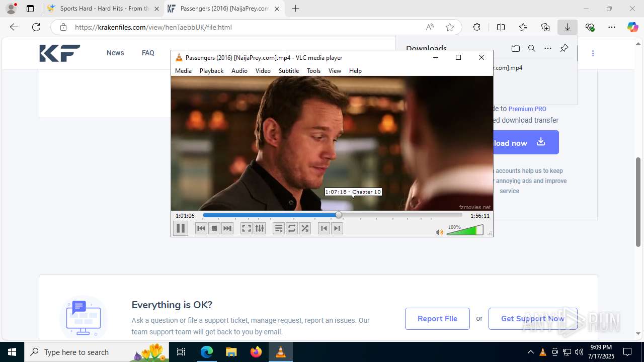Pin the Downloads panel
Viewport: 644px width, 362px height.
pos(564,48)
